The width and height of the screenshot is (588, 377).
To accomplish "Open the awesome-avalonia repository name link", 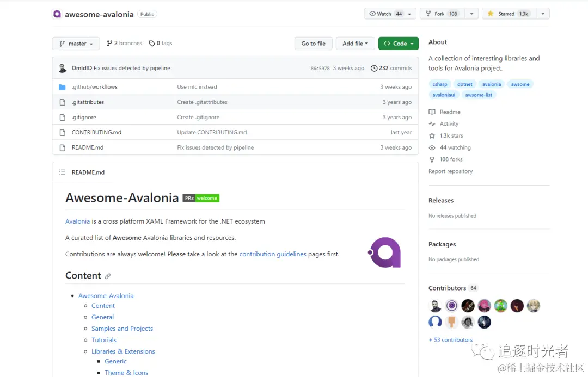I will (99, 14).
